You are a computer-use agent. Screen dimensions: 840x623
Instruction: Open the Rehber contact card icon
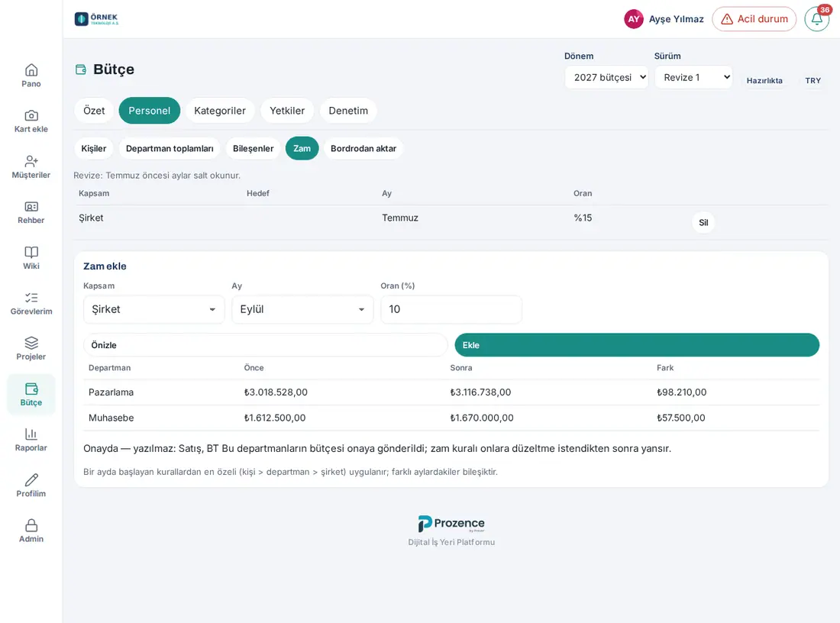point(31,207)
